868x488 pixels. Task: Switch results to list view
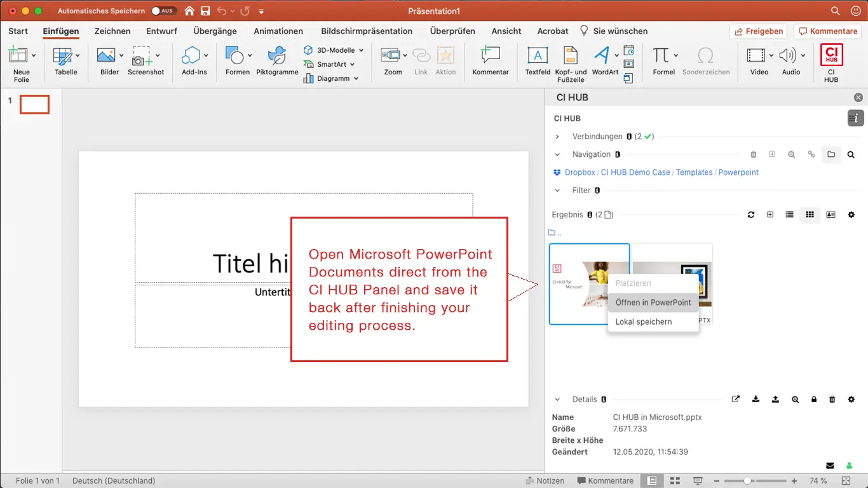(x=789, y=215)
